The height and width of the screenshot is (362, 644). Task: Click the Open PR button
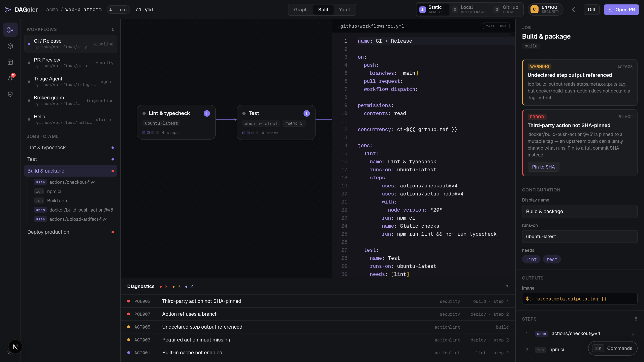(621, 9)
